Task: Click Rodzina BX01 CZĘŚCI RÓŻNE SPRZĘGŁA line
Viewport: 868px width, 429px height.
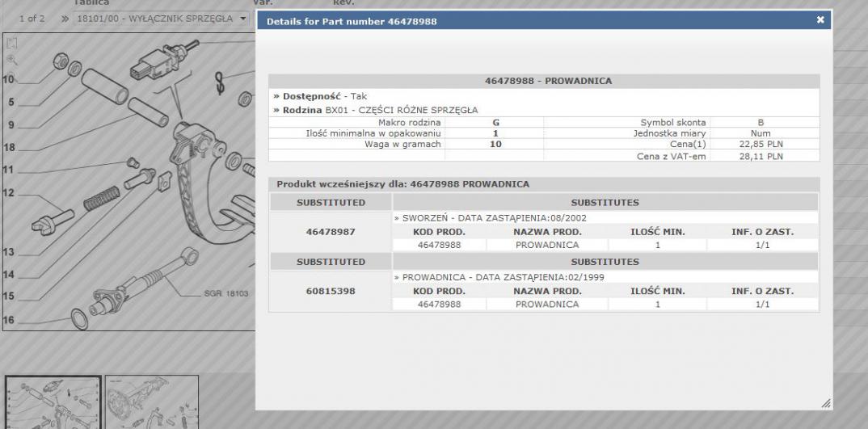Action: click(x=375, y=110)
